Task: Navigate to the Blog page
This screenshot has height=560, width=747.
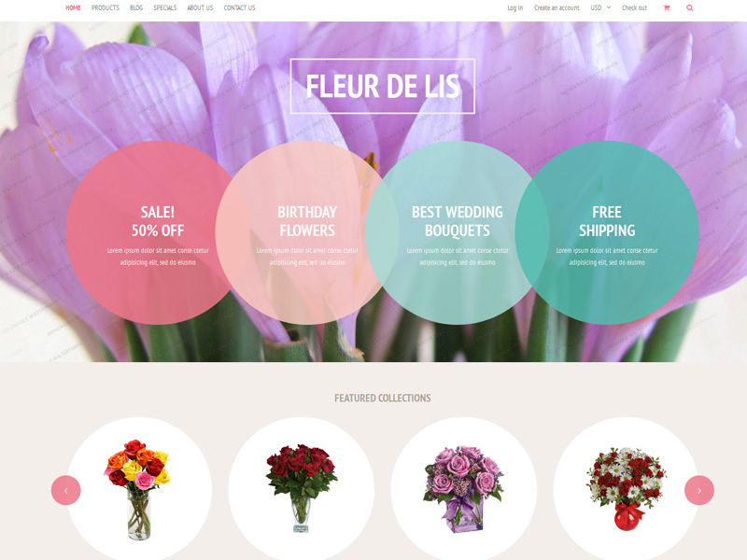Action: [136, 8]
